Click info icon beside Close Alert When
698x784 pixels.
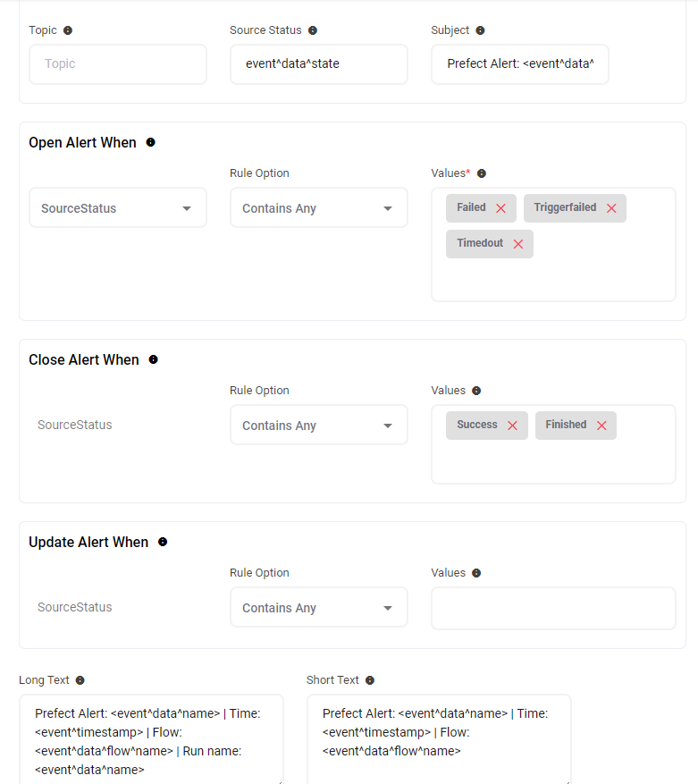(x=153, y=359)
